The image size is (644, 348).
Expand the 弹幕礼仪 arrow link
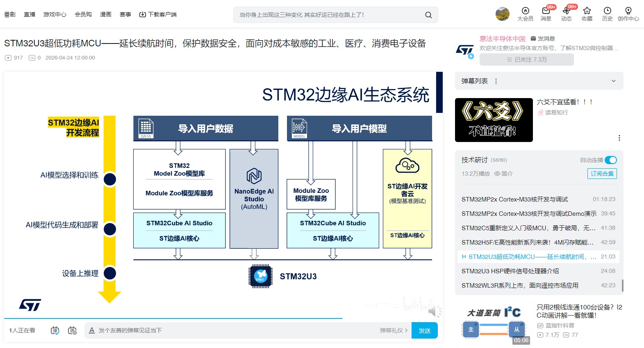pyautogui.click(x=394, y=330)
